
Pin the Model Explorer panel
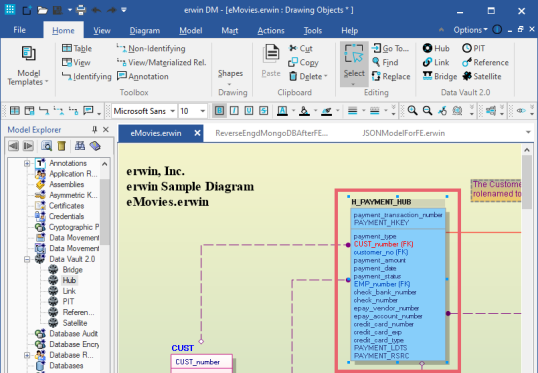[x=94, y=129]
